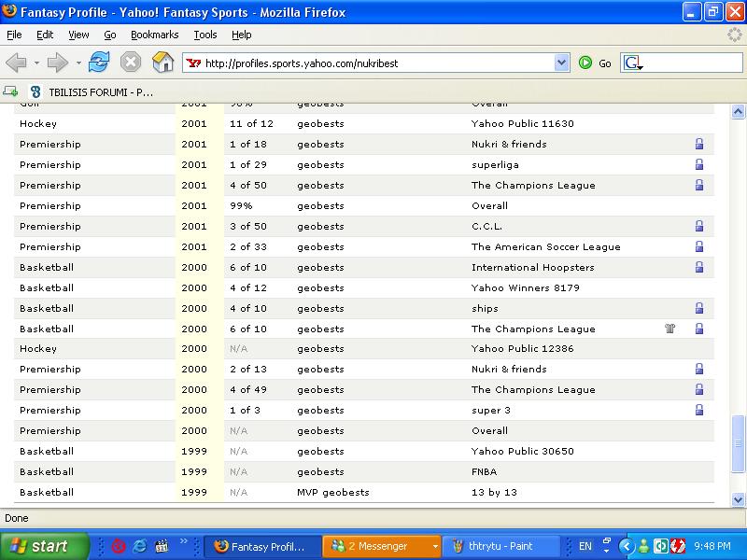Screen dimensions: 747x560
Task: Click the taskbar clock showing 9:48 PM
Action: coord(712,546)
